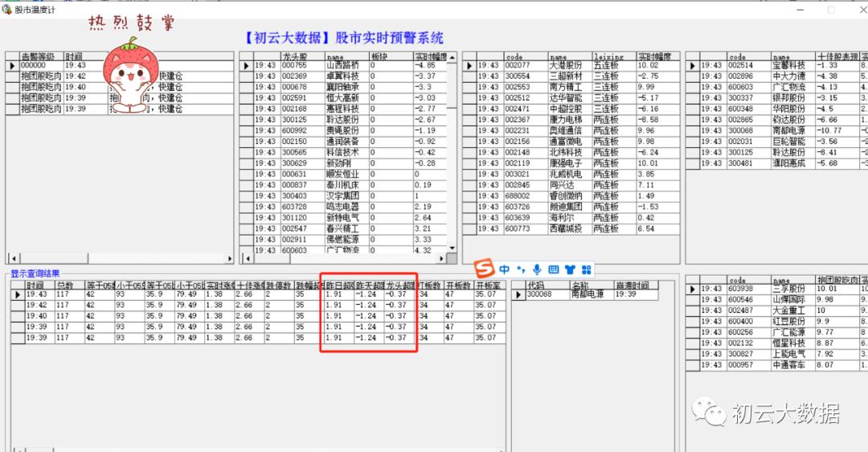The width and height of the screenshot is (868, 452).
Task: Click the strawberry cat sticker
Action: point(131,74)
